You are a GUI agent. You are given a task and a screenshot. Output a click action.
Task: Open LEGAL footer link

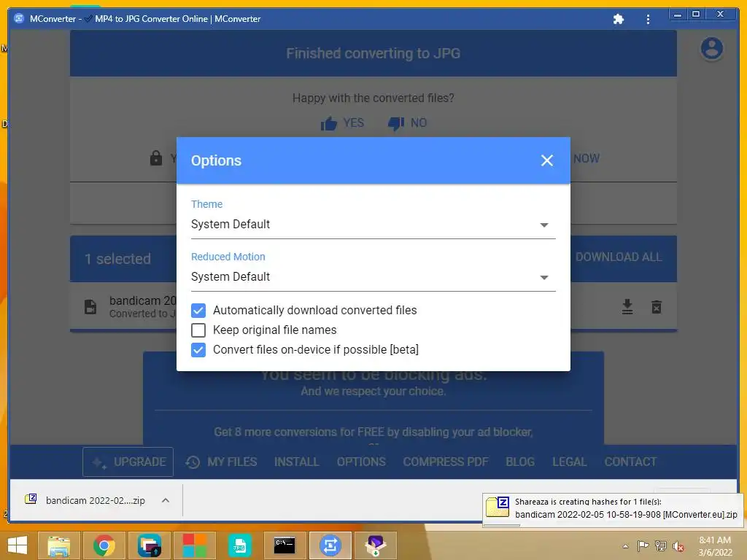point(569,462)
